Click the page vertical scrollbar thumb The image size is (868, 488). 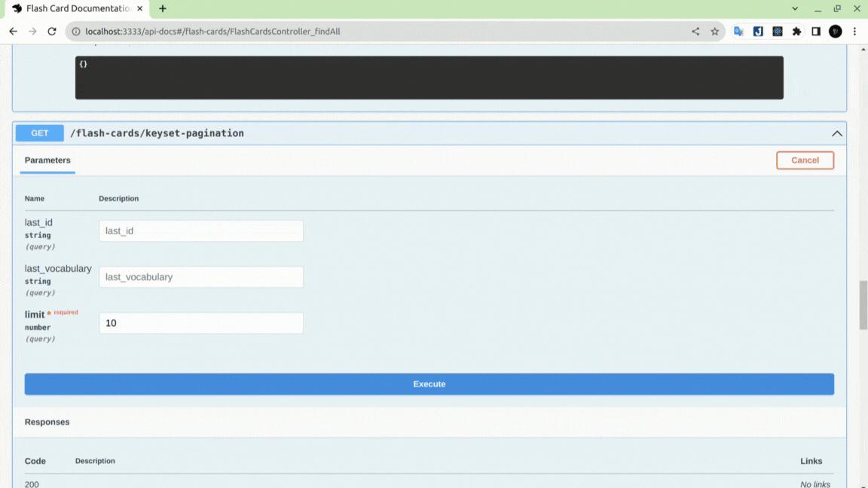(x=863, y=305)
